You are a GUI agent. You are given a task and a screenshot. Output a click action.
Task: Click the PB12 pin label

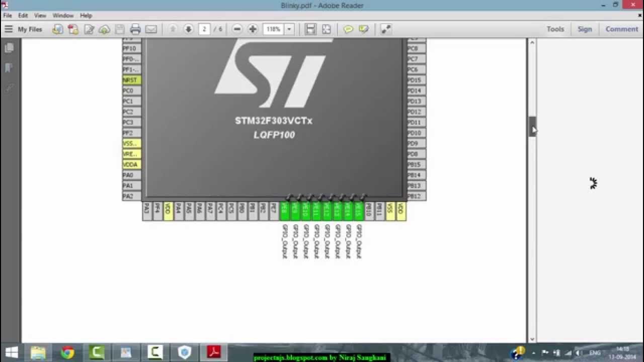417,196
